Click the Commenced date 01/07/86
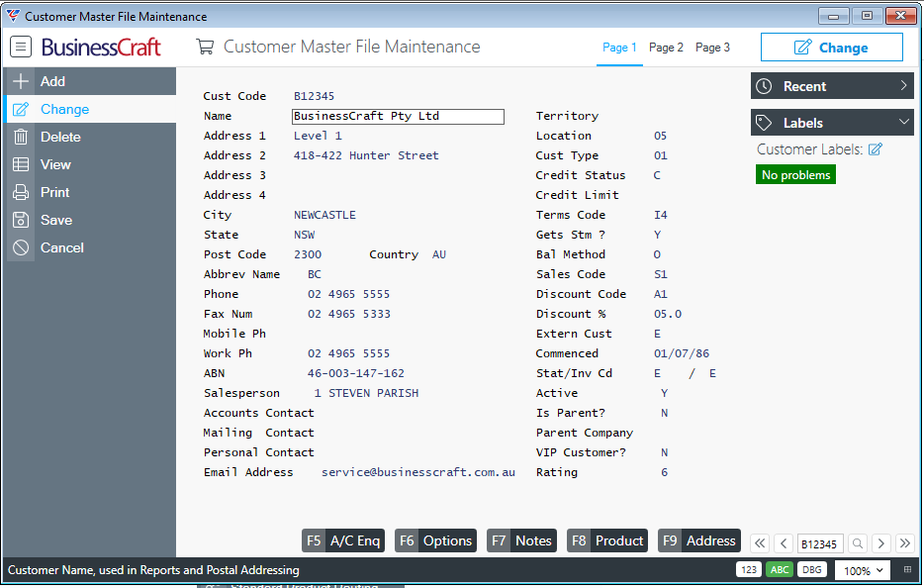This screenshot has width=924, height=588. click(x=682, y=353)
